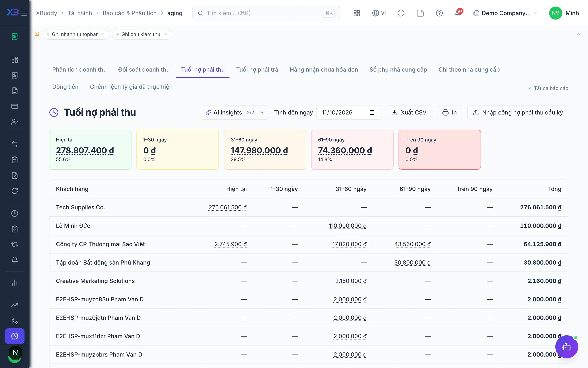This screenshot has height=368, width=588.
Task: Open the NV Minh user menu
Action: point(564,13)
